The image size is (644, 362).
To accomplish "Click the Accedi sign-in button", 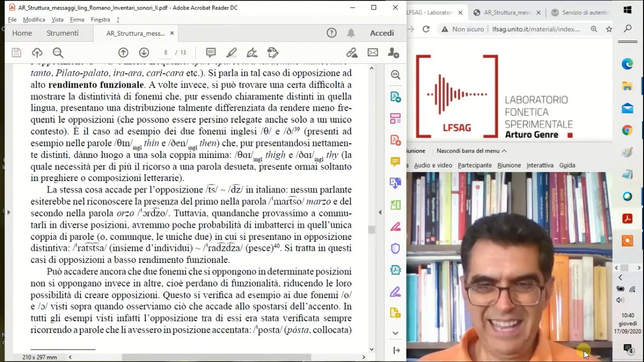I will tap(382, 33).
